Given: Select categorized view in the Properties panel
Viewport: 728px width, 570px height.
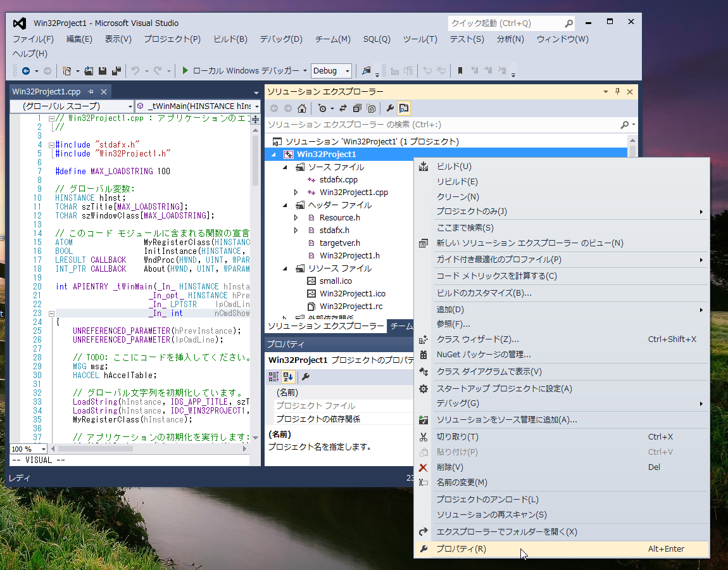Looking at the screenshot, I should (x=273, y=376).
